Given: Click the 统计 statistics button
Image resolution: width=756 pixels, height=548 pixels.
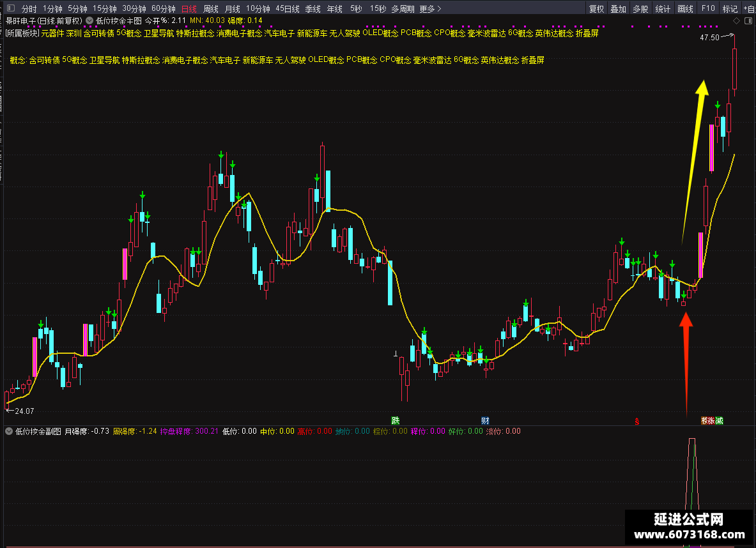Looking at the screenshot, I should click(663, 9).
